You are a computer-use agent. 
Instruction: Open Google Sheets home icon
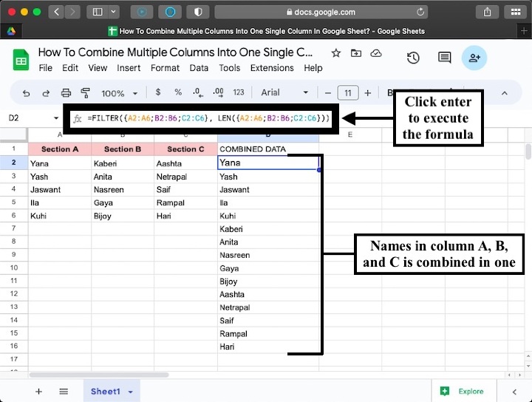[21, 60]
